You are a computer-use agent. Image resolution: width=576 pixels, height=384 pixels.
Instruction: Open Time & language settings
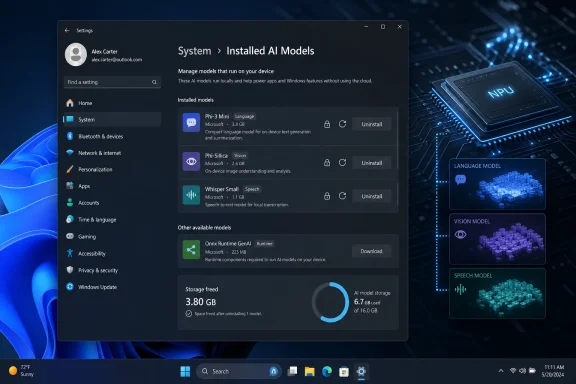click(112, 220)
